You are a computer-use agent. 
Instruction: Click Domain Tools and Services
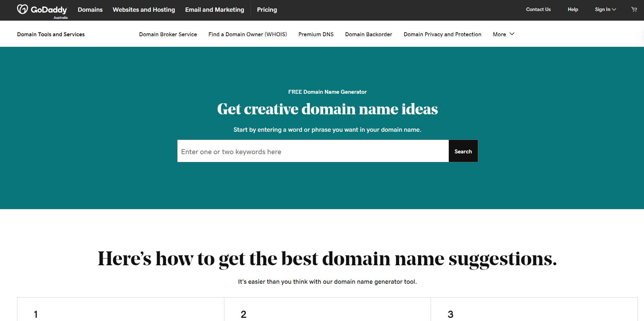point(51,34)
